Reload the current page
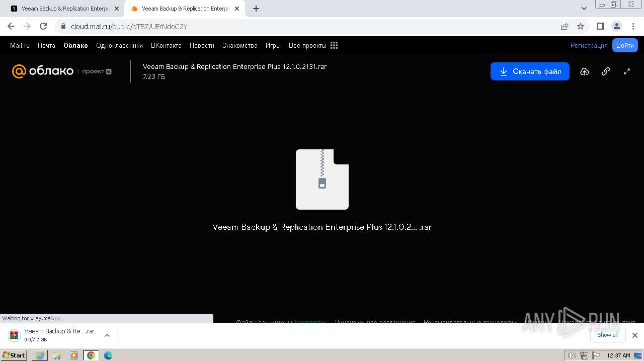Image resolution: width=644 pixels, height=362 pixels. (43, 26)
